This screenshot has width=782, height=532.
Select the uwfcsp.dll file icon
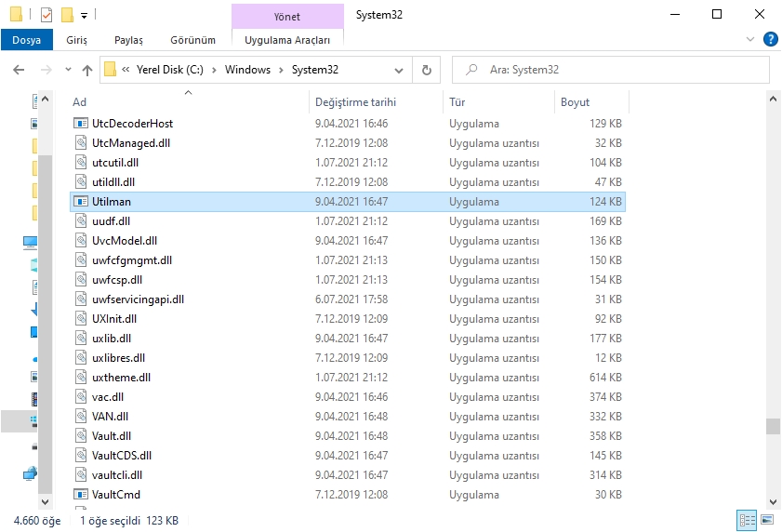click(x=81, y=279)
